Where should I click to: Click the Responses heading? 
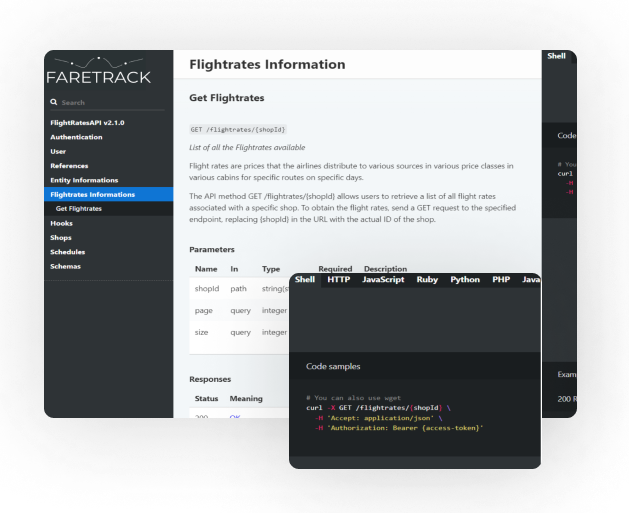210,379
